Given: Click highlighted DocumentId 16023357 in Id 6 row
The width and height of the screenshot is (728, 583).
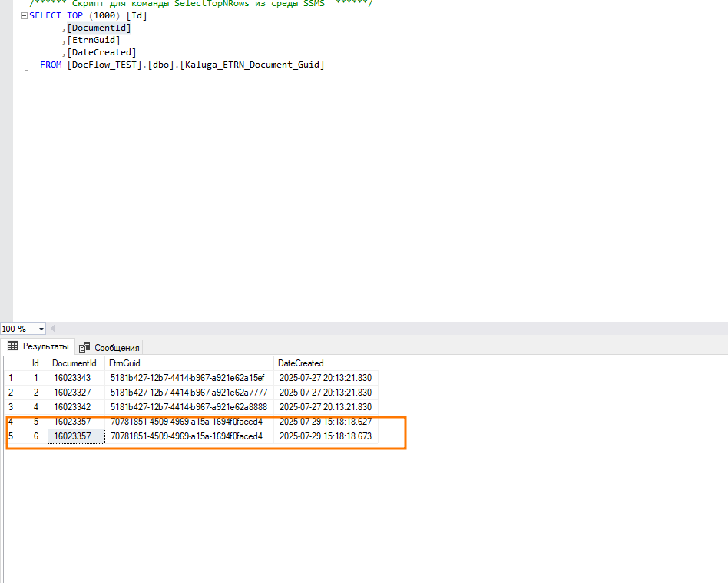Looking at the screenshot, I should 77,436.
